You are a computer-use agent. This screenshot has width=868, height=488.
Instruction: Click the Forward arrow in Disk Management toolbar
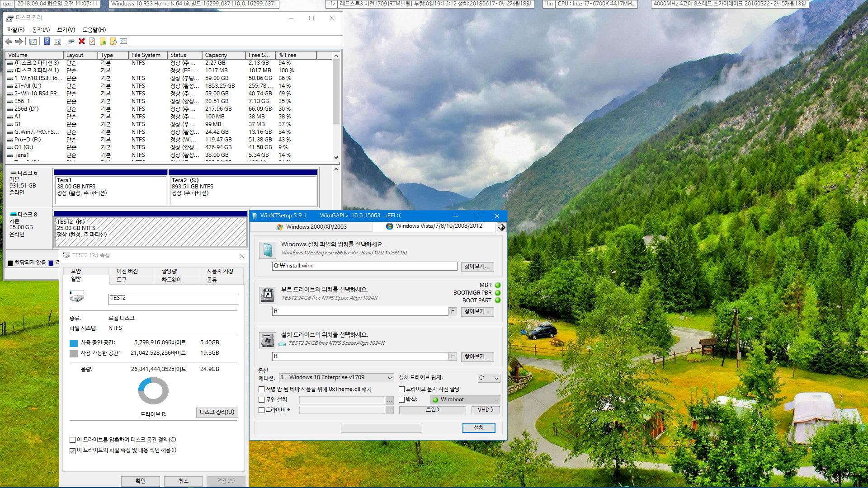[x=19, y=41]
